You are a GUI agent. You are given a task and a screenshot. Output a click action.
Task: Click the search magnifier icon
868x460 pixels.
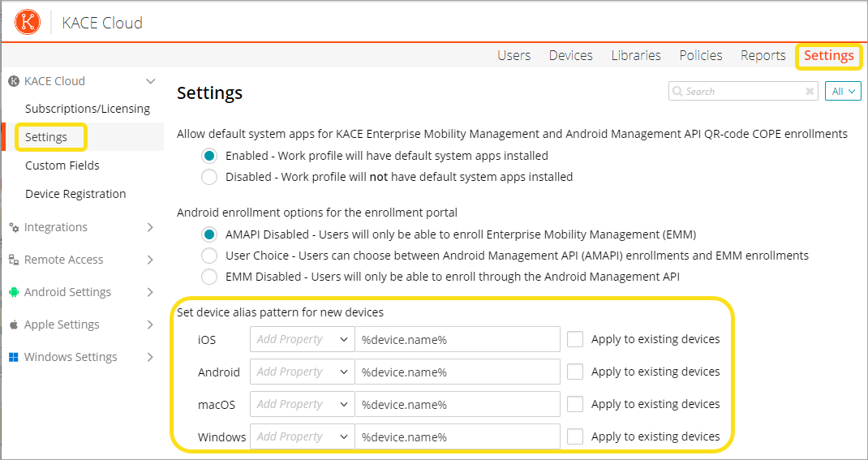click(677, 92)
